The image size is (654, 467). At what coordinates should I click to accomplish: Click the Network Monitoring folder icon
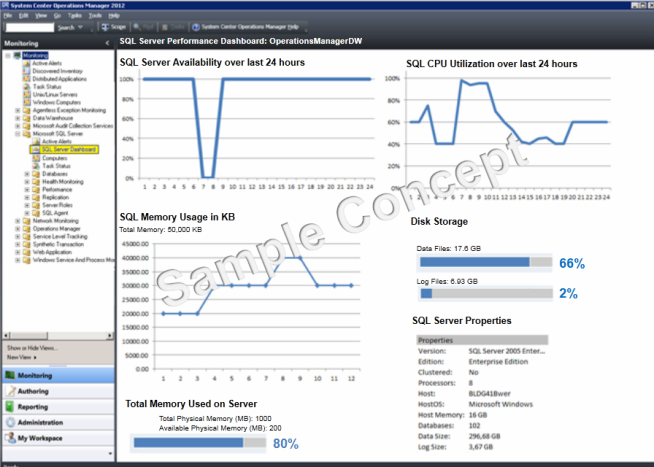tap(27, 221)
